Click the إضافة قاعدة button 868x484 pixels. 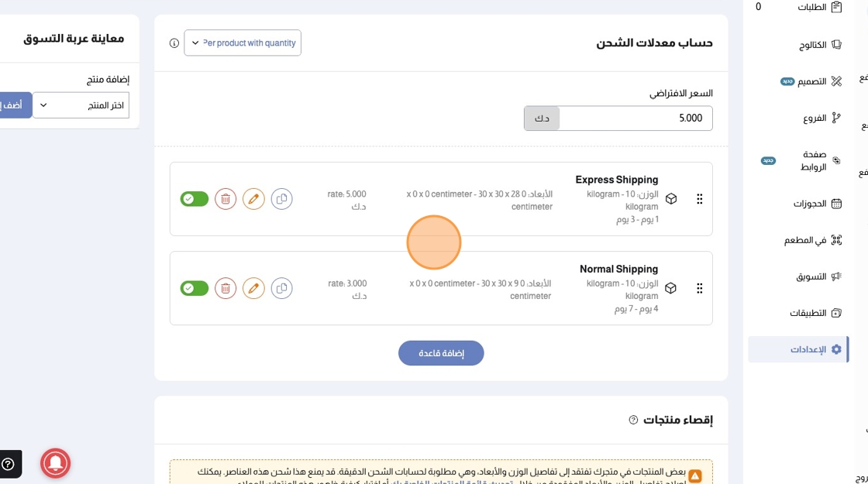(441, 353)
